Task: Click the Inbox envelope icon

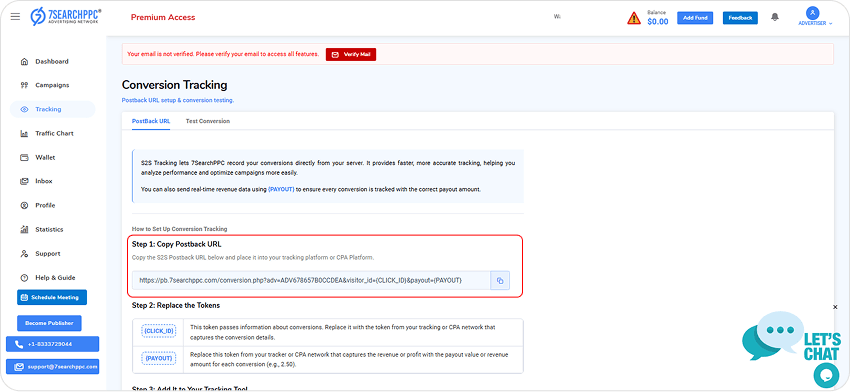Action: coord(24,181)
